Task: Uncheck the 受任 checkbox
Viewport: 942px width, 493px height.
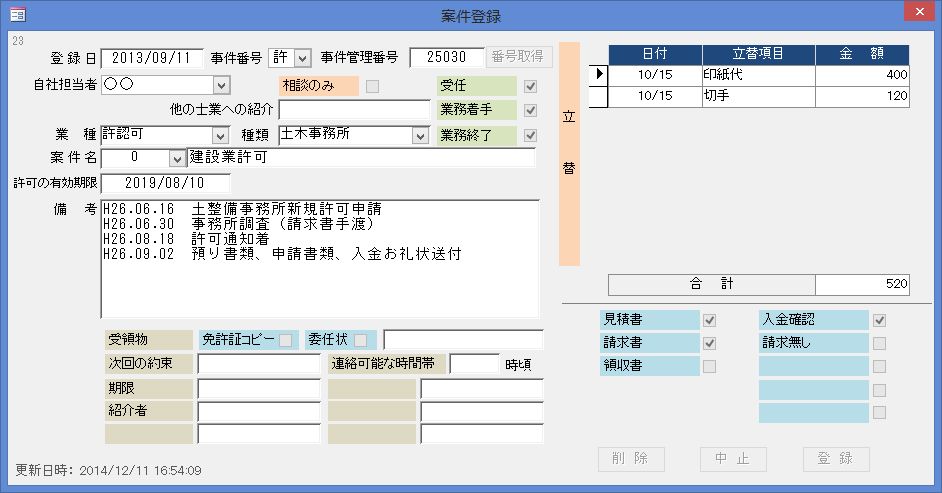Action: point(530,86)
